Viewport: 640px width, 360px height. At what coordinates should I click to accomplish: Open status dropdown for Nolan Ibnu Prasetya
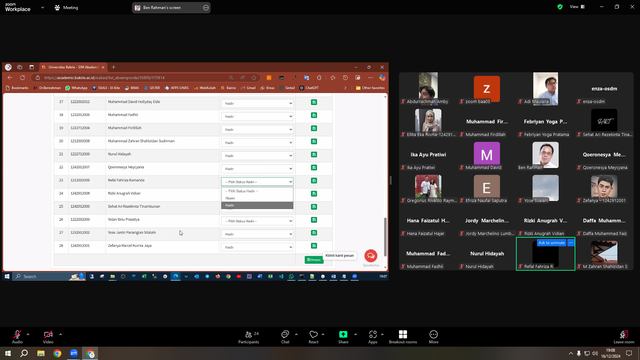click(x=257, y=221)
